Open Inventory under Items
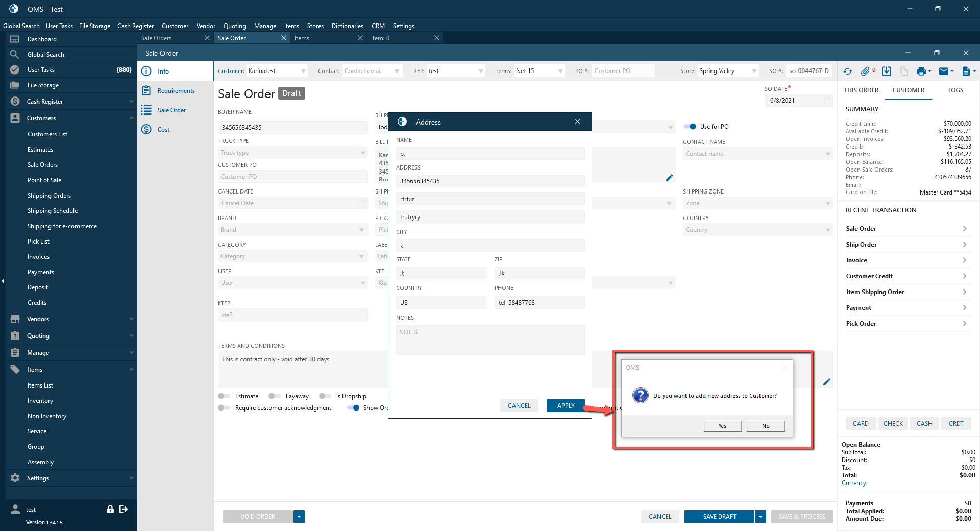Screen dimensions: 980x531 coord(40,401)
